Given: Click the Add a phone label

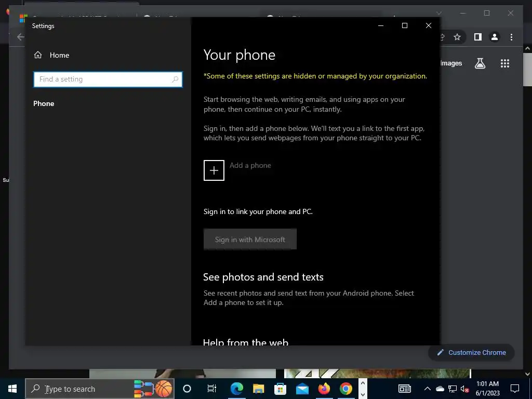Looking at the screenshot, I should (250, 165).
